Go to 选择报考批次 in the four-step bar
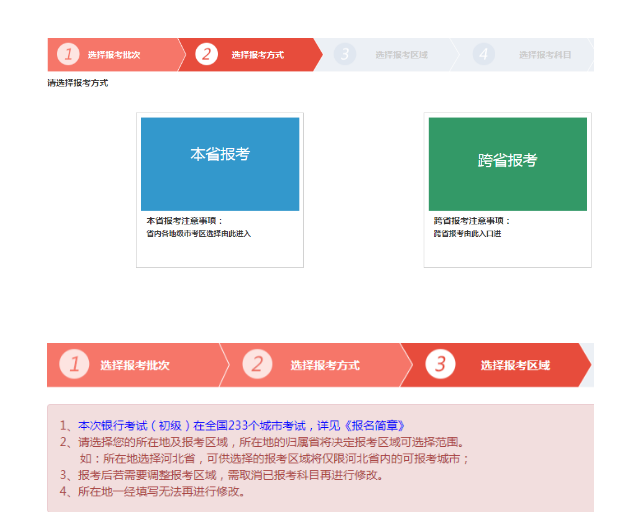 point(113,55)
